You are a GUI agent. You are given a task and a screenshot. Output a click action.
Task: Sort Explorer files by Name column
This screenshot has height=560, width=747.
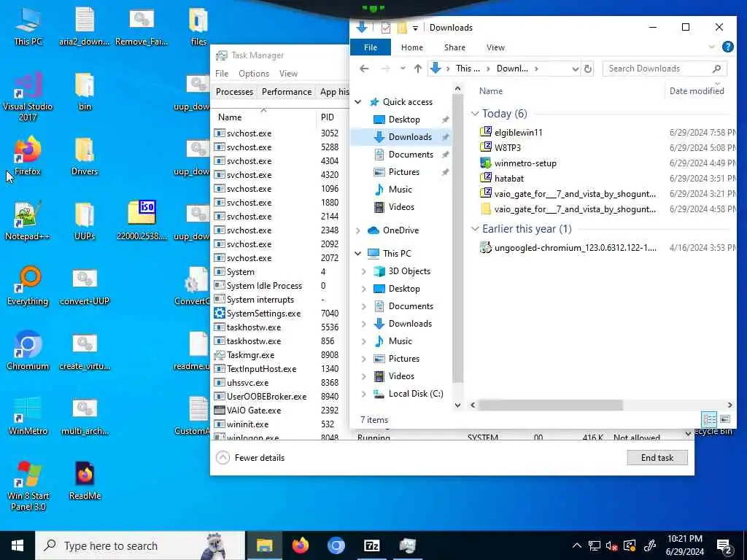491,91
